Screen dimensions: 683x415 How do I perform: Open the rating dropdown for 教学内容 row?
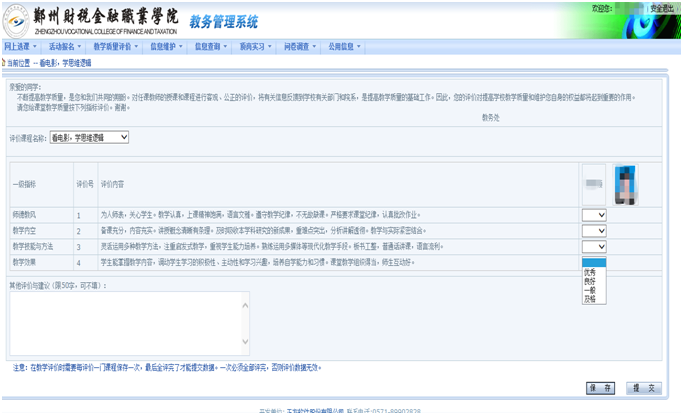point(594,231)
